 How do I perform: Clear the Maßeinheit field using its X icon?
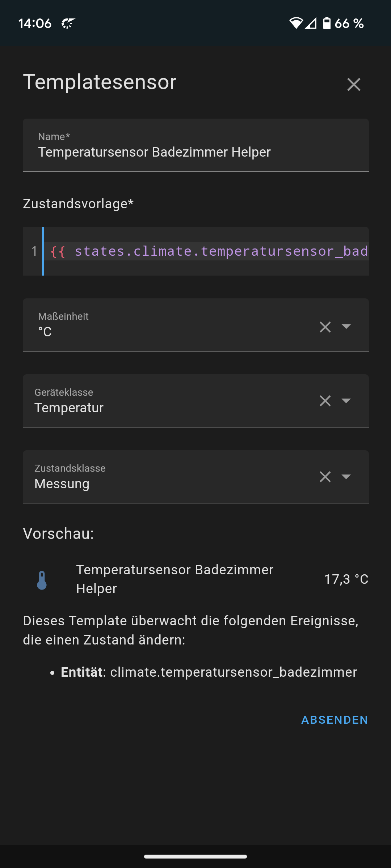point(325,327)
